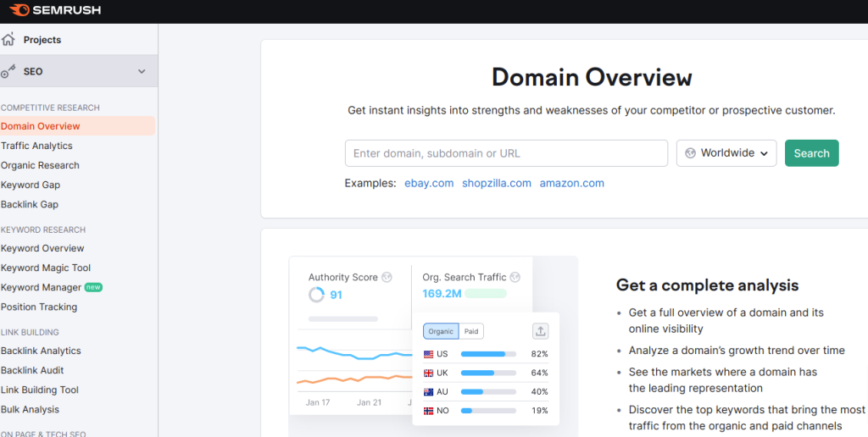
Task: Click the green 'new' badge by Keyword Manager
Action: click(93, 288)
